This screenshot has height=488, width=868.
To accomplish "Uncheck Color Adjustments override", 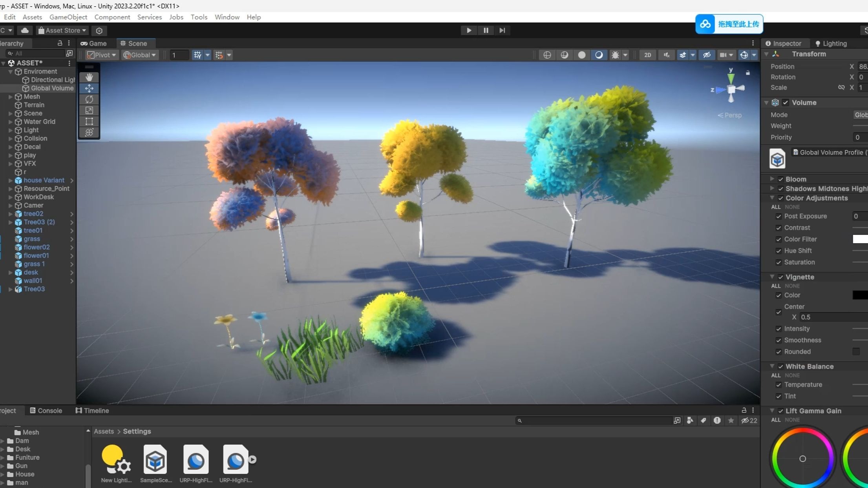I will point(780,198).
